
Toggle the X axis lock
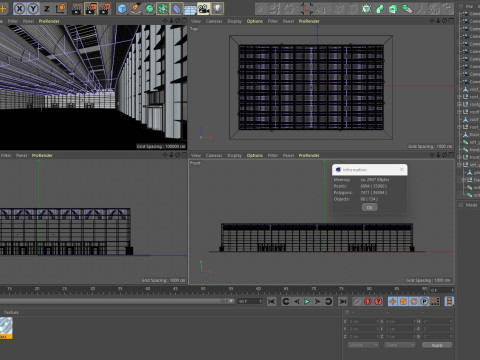(20, 9)
